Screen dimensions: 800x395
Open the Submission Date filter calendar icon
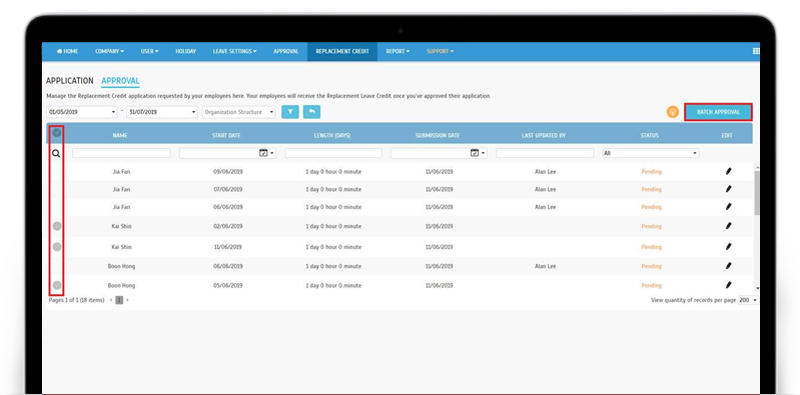click(474, 153)
